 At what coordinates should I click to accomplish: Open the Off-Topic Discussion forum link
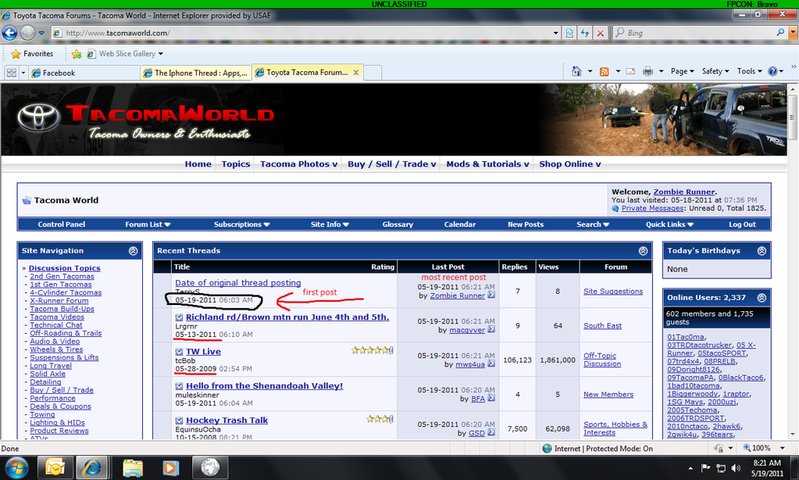click(x=602, y=360)
